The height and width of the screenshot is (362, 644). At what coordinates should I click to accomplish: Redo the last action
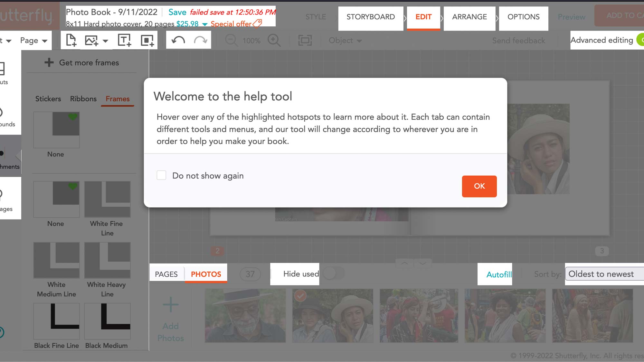[200, 40]
